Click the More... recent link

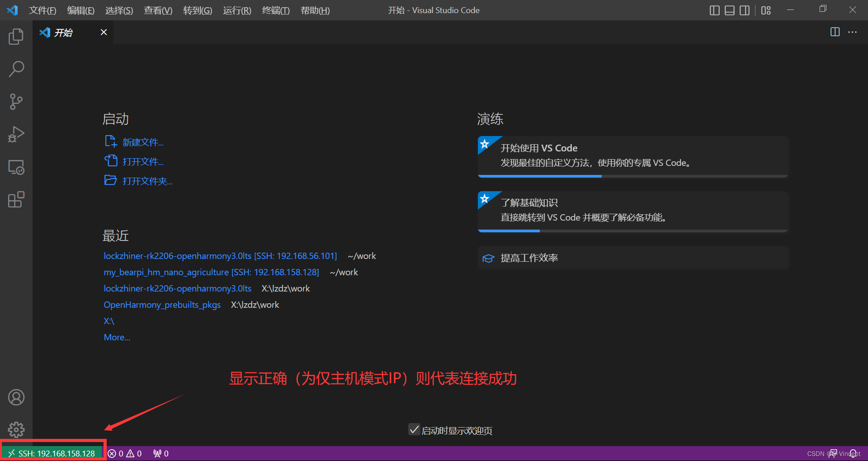point(117,337)
